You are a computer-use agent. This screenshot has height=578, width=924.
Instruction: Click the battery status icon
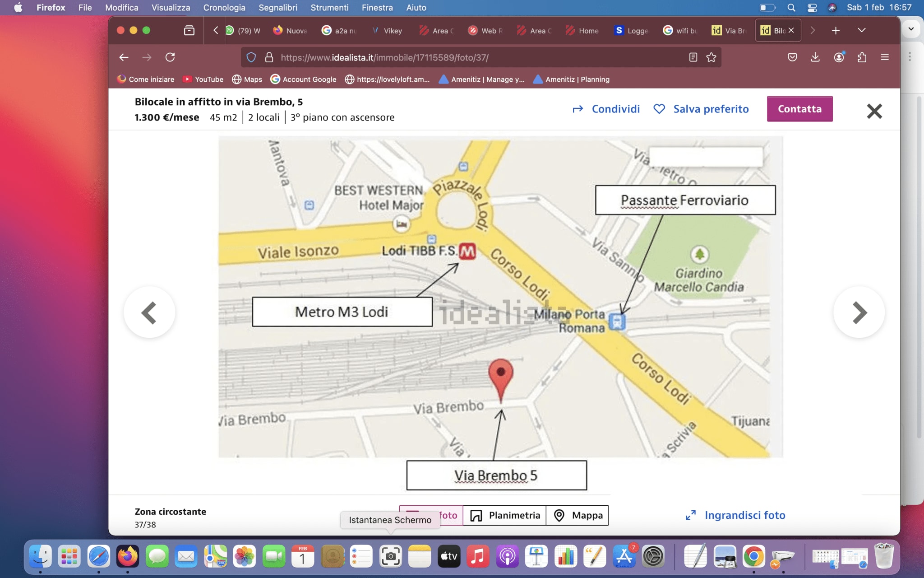[x=767, y=8]
